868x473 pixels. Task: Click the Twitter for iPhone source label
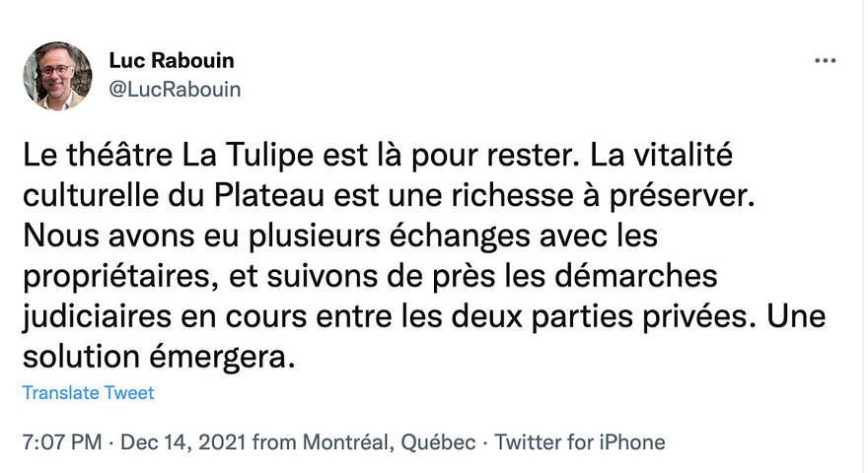click(x=580, y=441)
